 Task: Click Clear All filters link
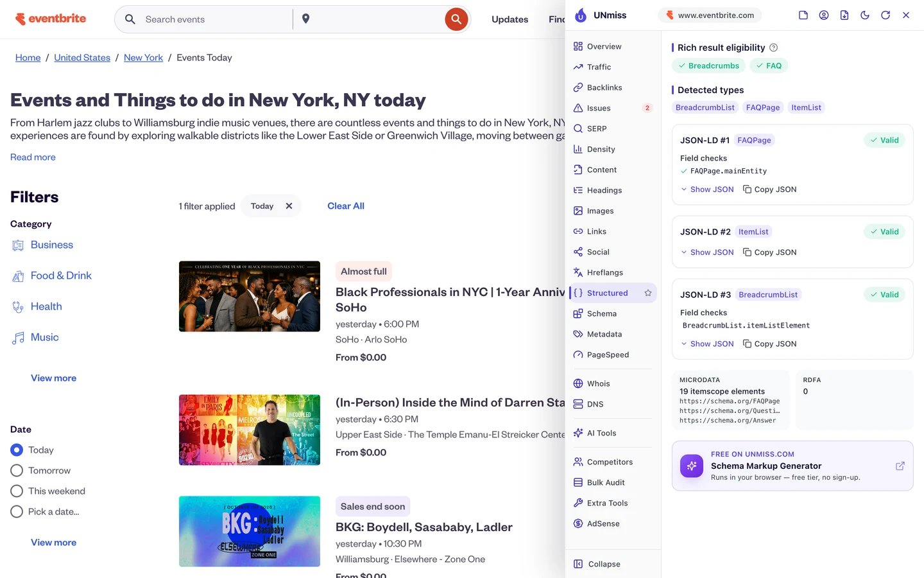(x=346, y=206)
